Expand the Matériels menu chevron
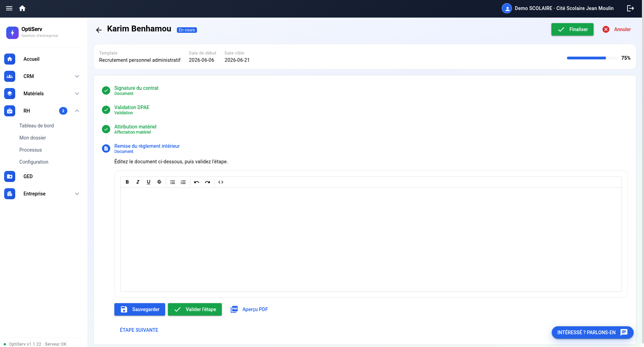The image size is (644, 347). tap(77, 94)
